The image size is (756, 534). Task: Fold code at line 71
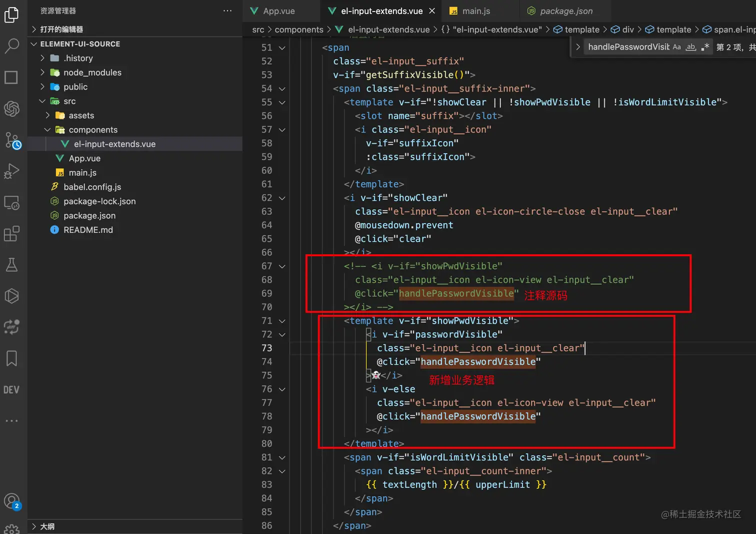tap(282, 321)
